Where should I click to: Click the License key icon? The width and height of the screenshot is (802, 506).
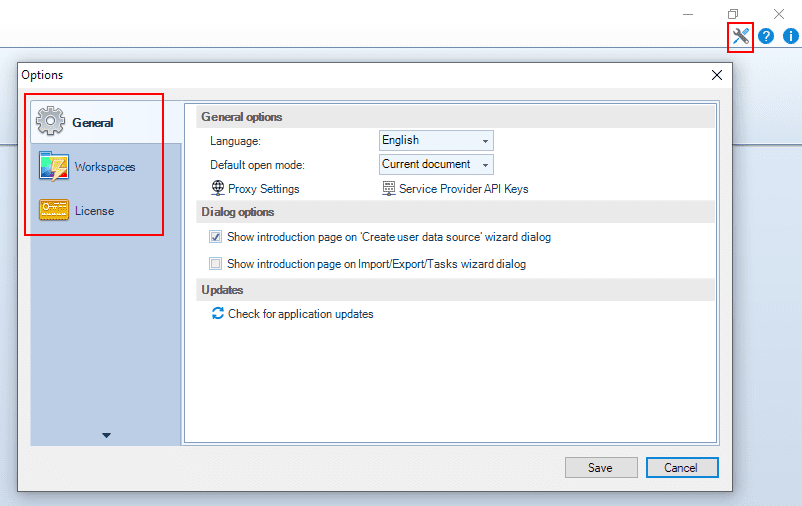(x=53, y=210)
